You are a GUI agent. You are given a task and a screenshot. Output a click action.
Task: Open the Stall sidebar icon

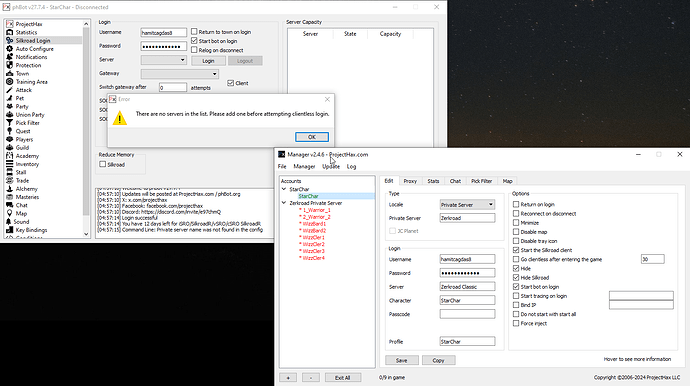[x=10, y=172]
